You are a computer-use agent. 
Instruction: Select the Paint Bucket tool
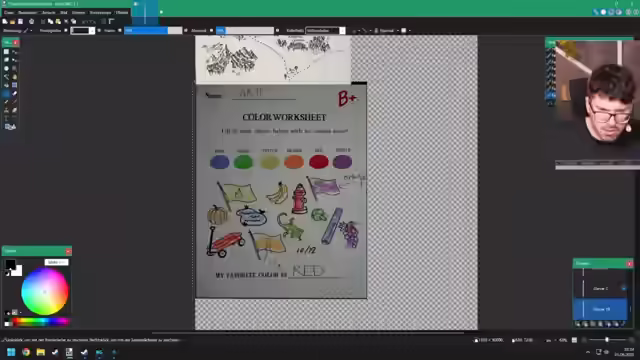(6, 85)
